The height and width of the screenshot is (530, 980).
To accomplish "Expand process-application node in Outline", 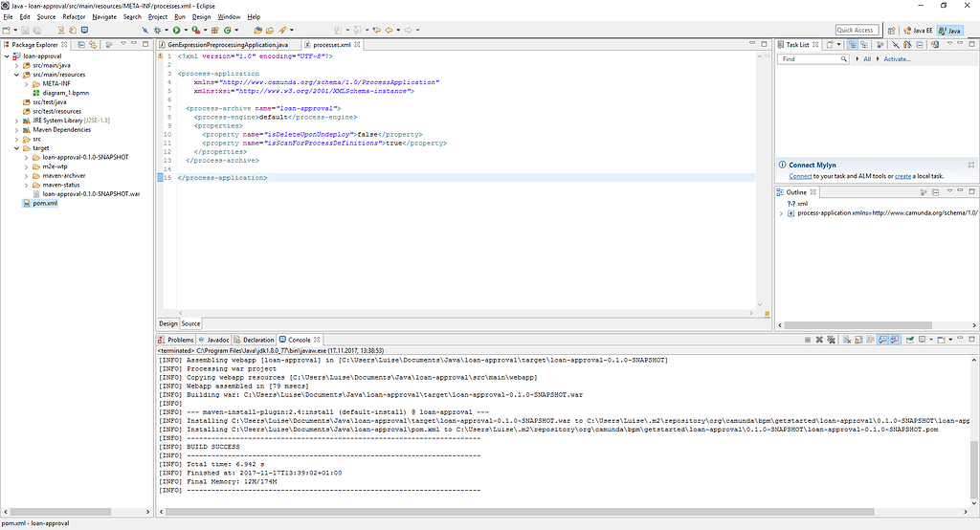I will pos(781,213).
